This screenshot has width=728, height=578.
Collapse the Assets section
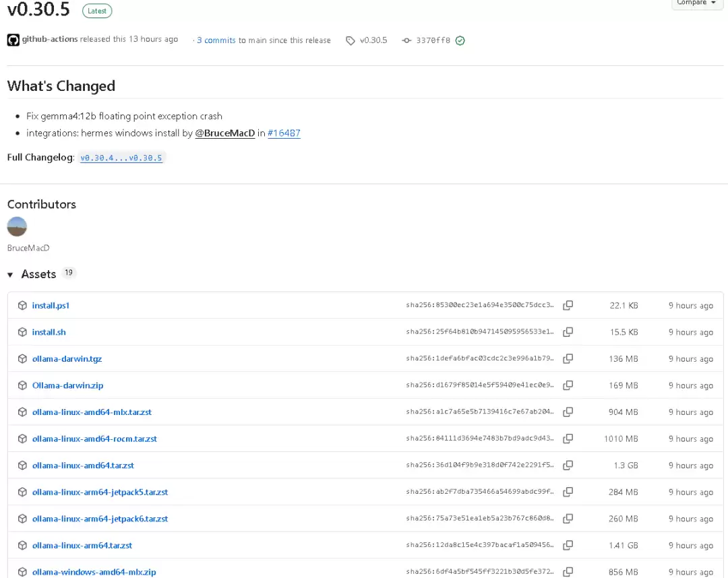tap(10, 275)
